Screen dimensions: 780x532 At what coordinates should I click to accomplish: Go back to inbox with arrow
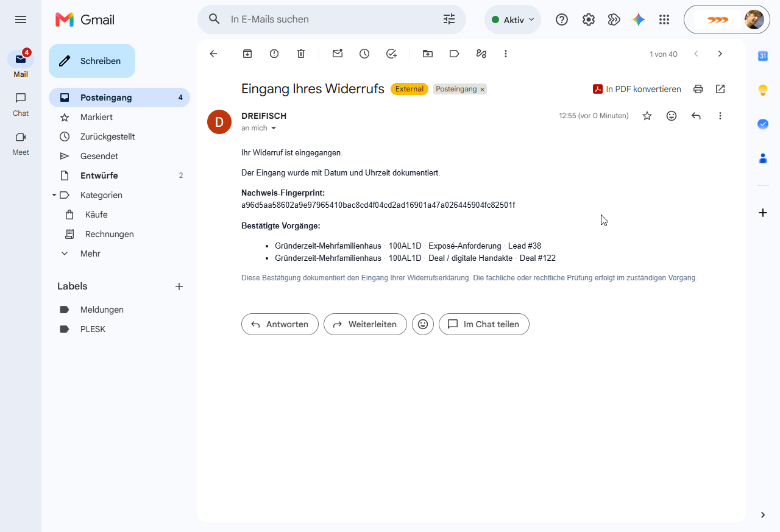click(x=213, y=54)
